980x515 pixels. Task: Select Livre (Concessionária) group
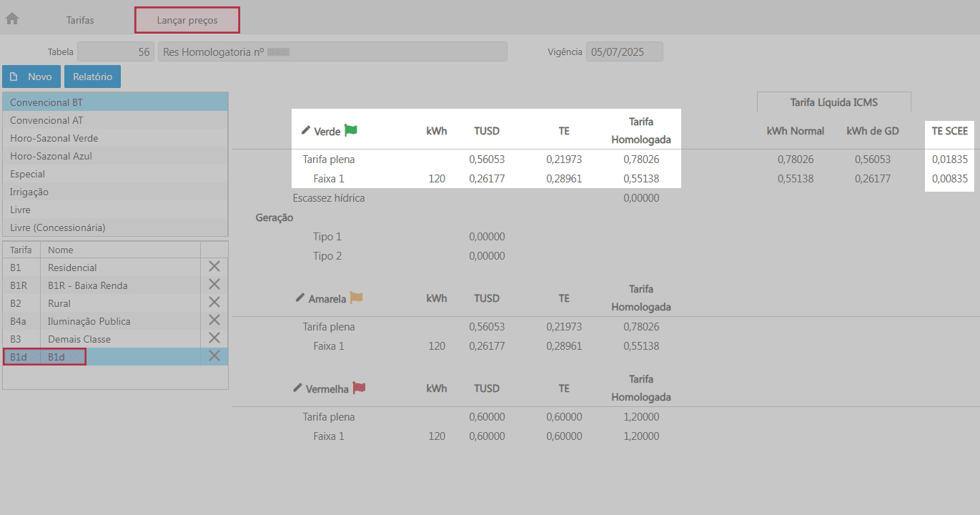coord(57,227)
